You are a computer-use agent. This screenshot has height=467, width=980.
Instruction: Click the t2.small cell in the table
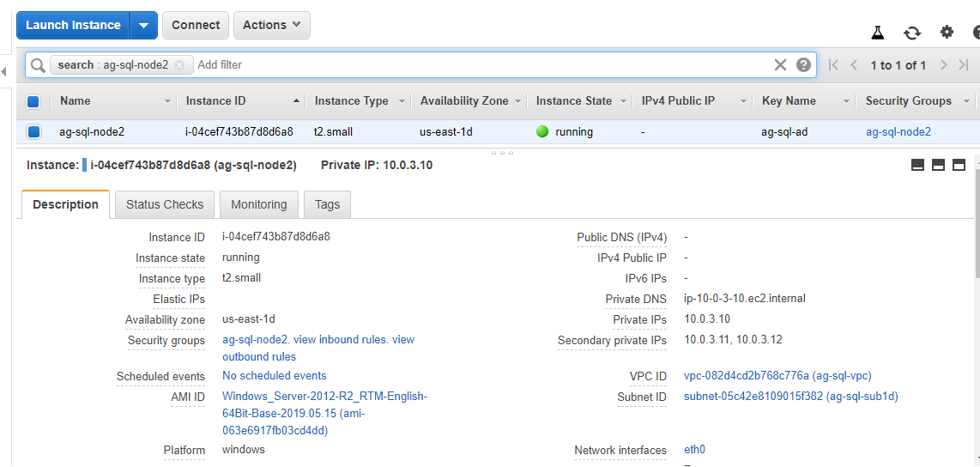333,132
